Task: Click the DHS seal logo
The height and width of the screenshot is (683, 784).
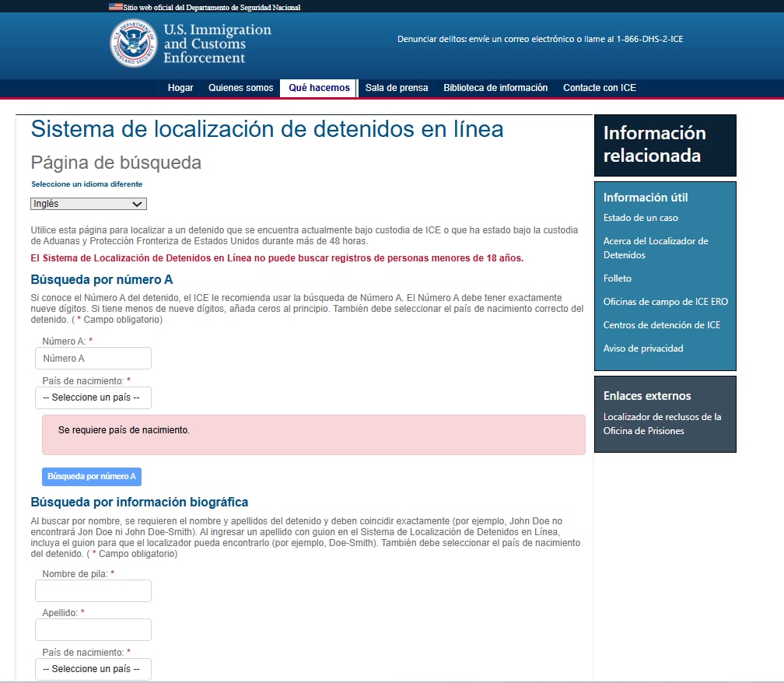Action: (134, 43)
